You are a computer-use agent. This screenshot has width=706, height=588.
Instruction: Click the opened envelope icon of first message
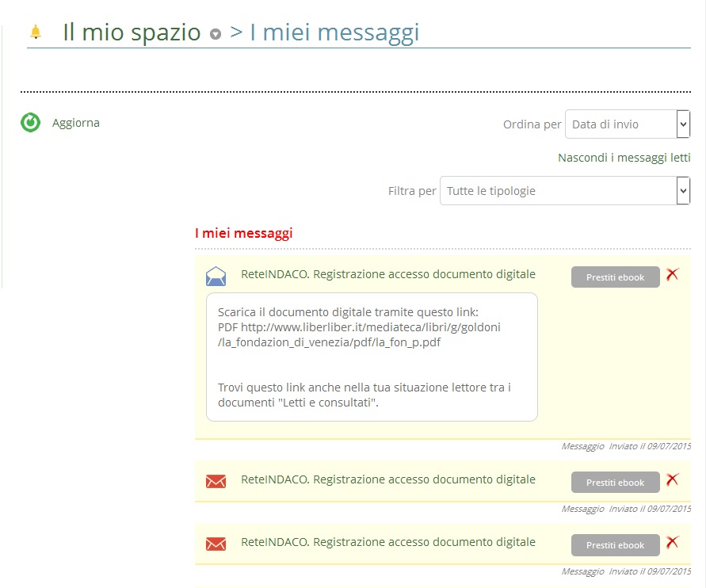pos(216,276)
